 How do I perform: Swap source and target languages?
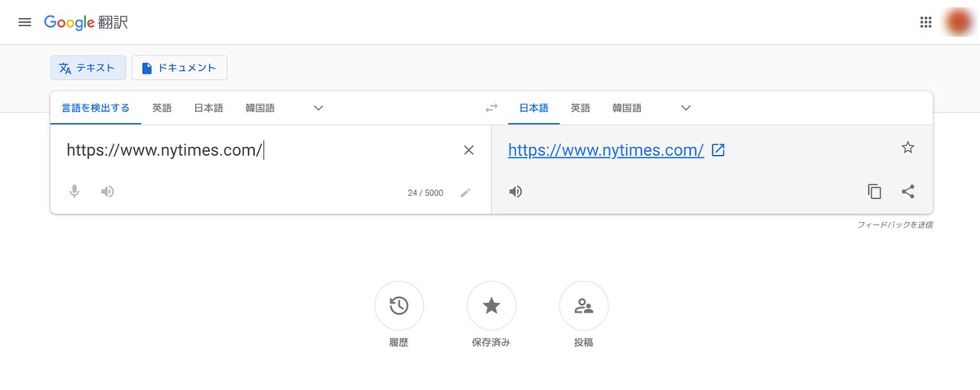coord(491,108)
